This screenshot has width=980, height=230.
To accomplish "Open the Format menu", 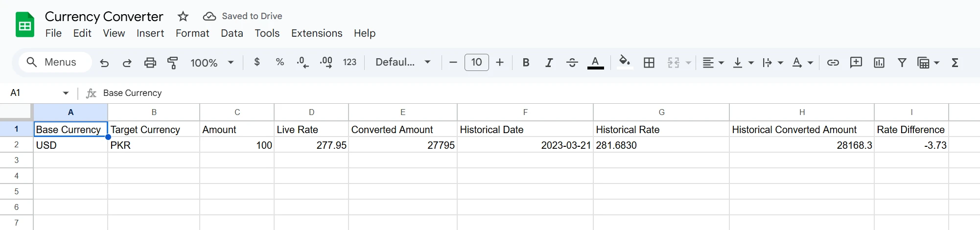I will pos(192,33).
